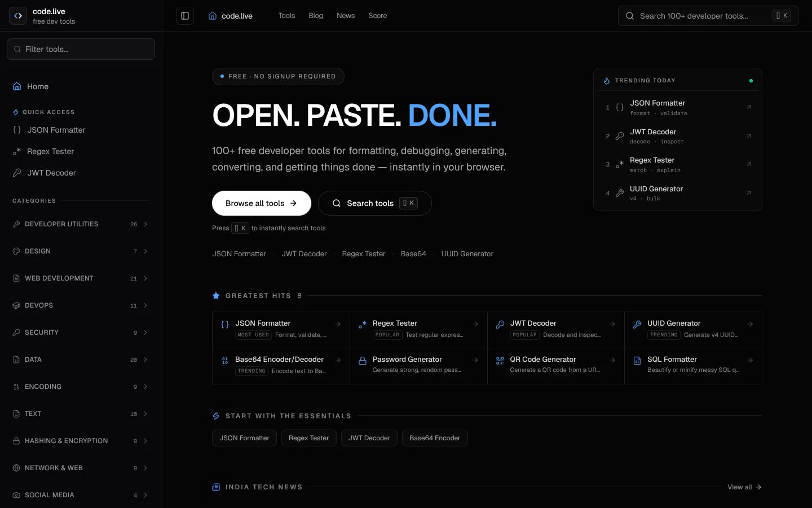Click the search magnifier icon in top search bar
812x508 pixels.
pyautogui.click(x=630, y=16)
